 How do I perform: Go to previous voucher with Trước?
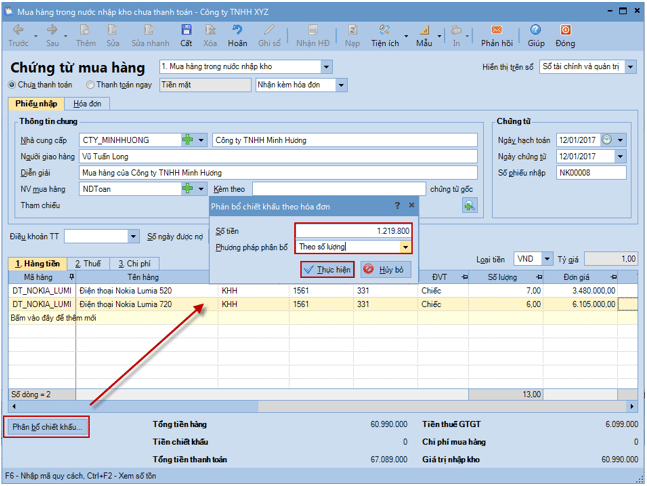18,35
